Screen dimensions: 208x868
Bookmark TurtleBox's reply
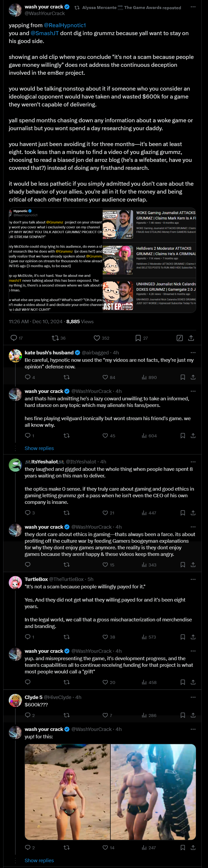183,637
